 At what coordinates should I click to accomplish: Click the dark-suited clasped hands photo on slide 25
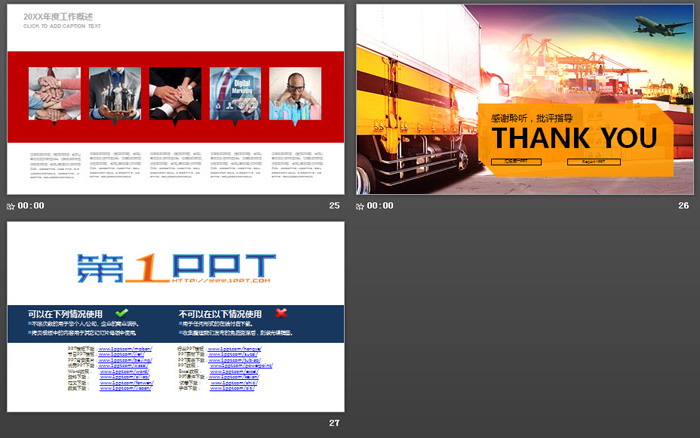pyautogui.click(x=175, y=93)
